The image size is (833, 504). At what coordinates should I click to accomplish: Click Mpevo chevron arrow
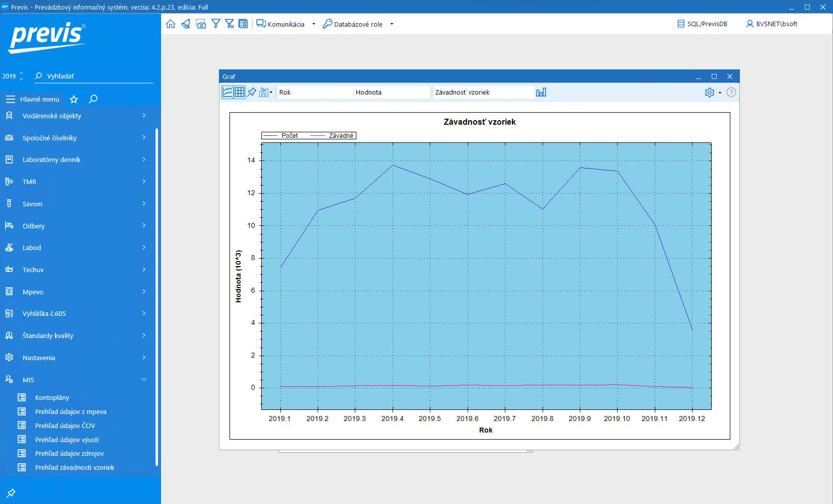[144, 291]
